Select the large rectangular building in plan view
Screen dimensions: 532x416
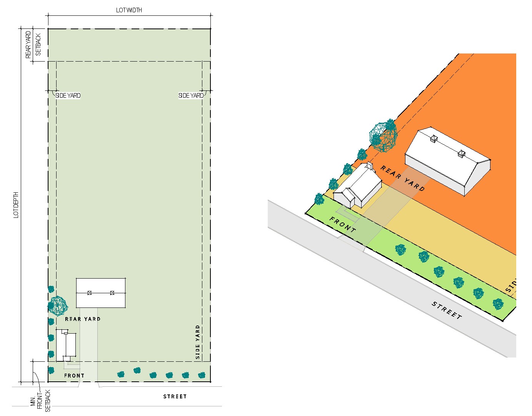[x=101, y=293]
